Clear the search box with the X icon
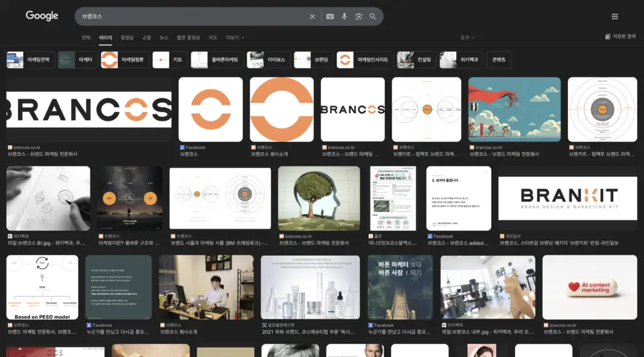This screenshot has height=357, width=644. [312, 16]
